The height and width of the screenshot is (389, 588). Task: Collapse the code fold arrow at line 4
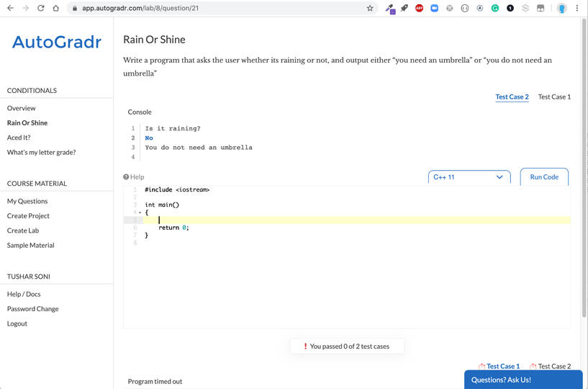(140, 213)
